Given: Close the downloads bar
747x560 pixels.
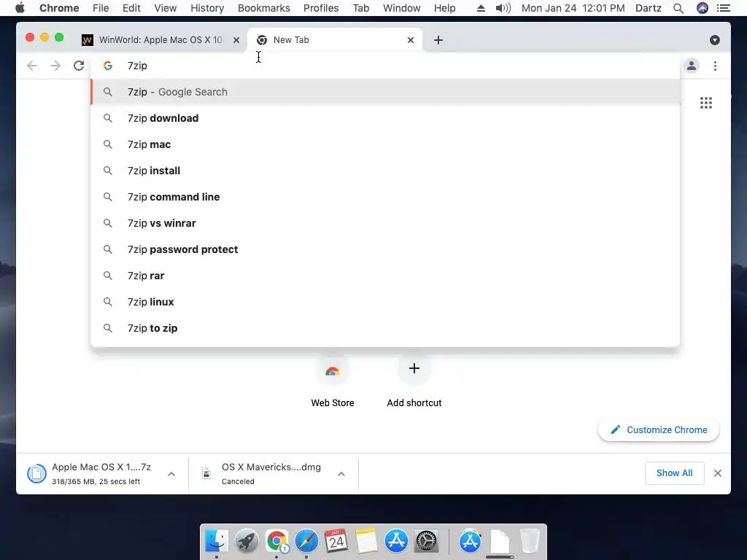Looking at the screenshot, I should click(x=718, y=473).
